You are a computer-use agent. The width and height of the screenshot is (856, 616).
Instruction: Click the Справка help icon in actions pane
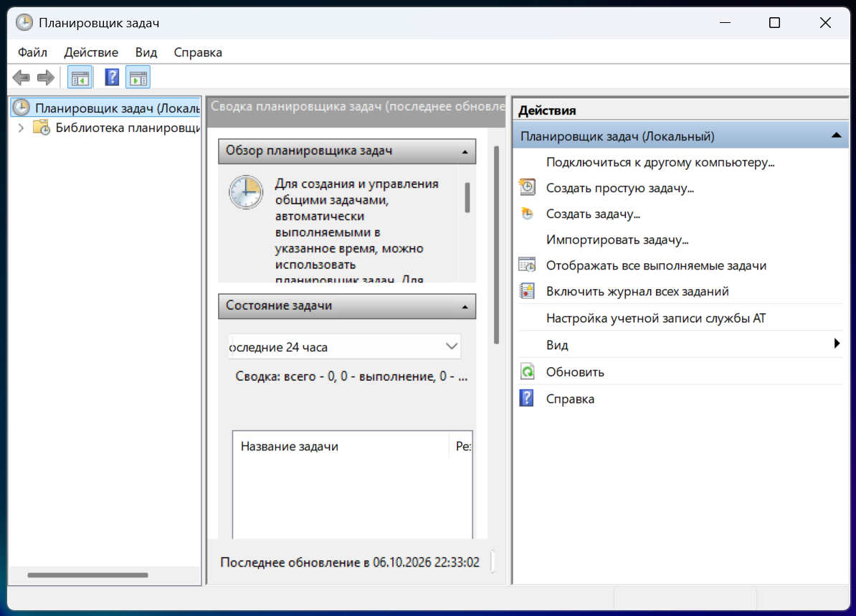[x=528, y=398]
